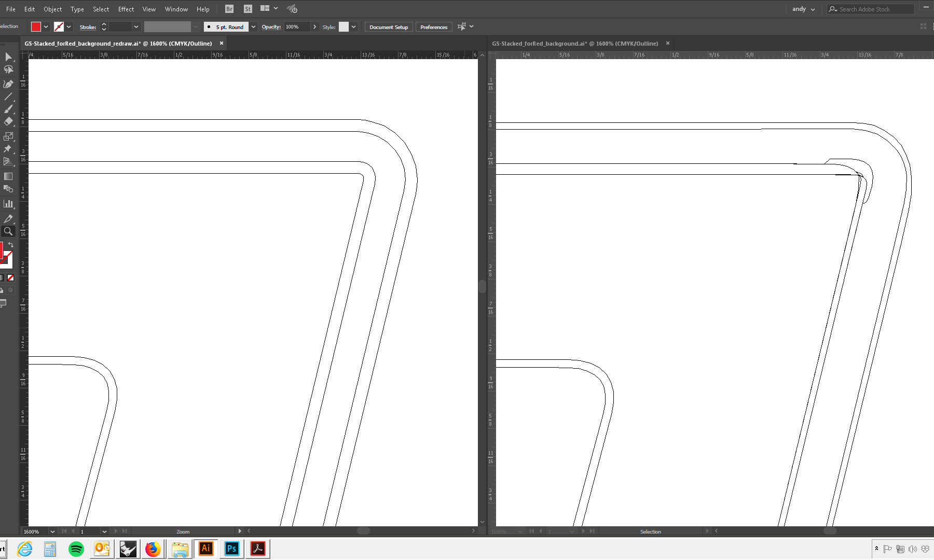Change the screen mode
Screen dimensions: 934x560
point(3,303)
